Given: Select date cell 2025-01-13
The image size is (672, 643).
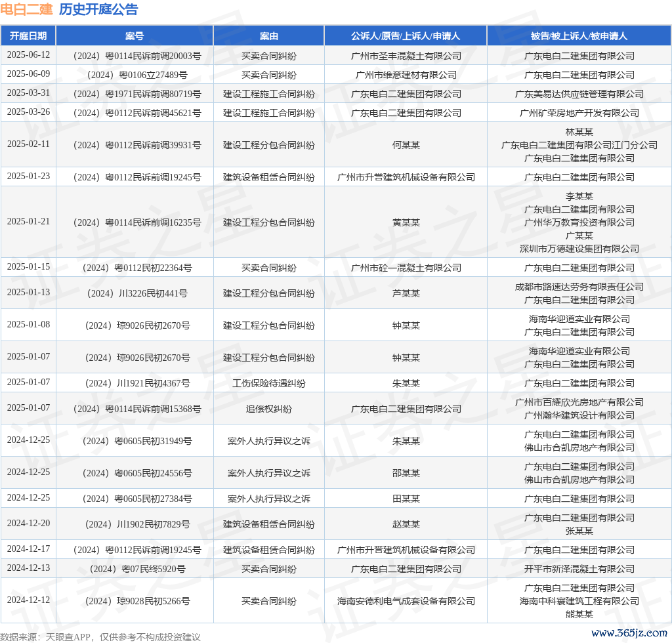Looking at the screenshot, I should pyautogui.click(x=28, y=292).
